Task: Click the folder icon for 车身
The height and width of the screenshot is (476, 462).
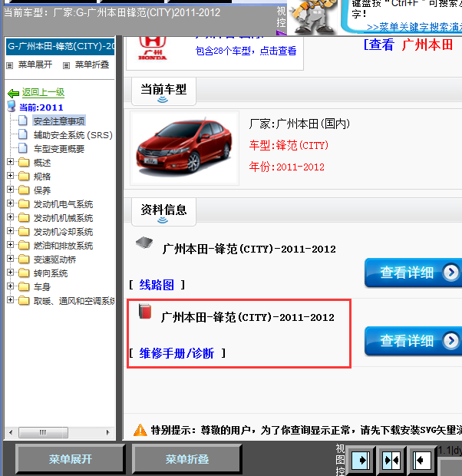Action: (x=24, y=286)
